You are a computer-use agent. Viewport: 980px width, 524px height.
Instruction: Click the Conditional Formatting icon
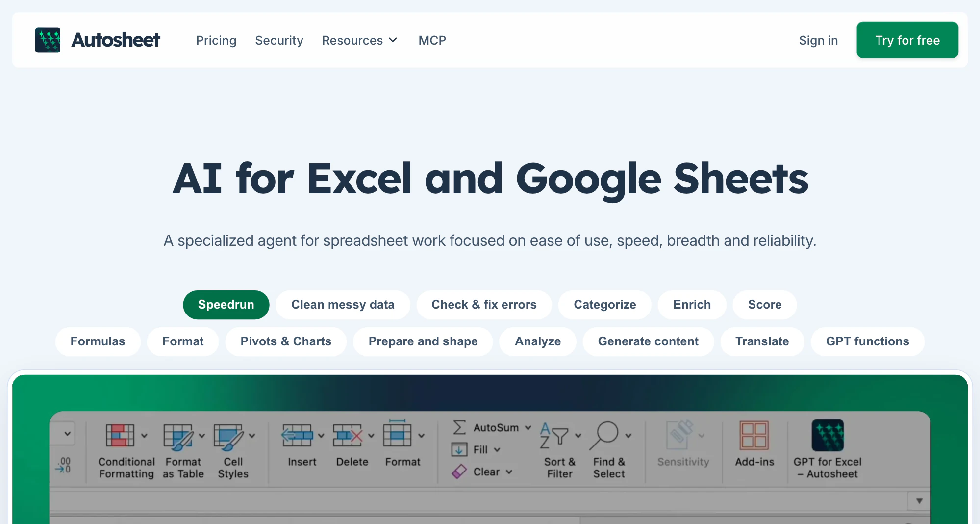pyautogui.click(x=120, y=436)
